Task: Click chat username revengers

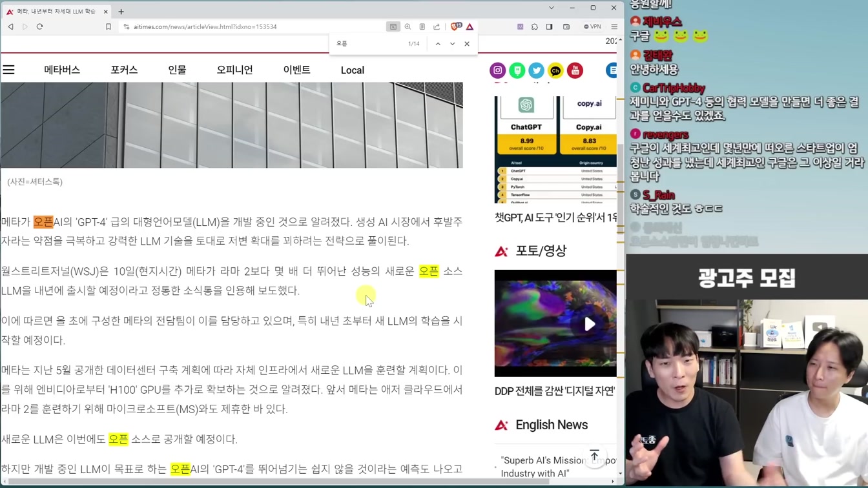Action: (x=665, y=134)
